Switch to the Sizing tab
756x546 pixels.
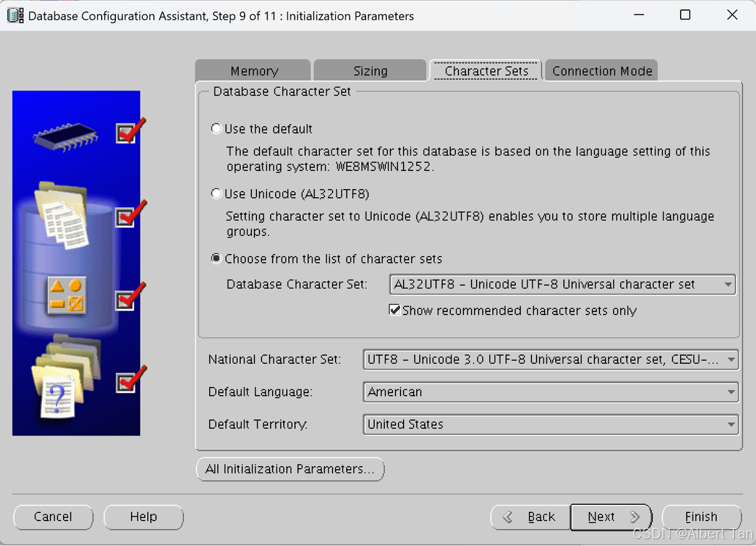371,71
